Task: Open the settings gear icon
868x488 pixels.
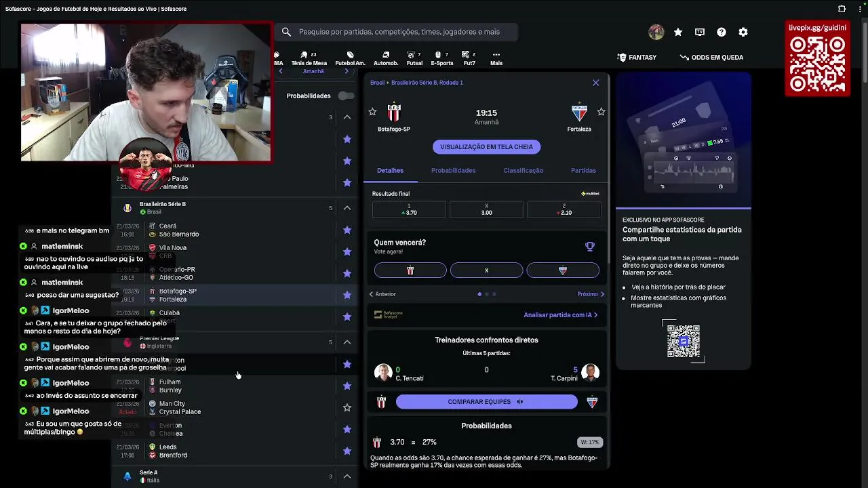Action: 743,32
